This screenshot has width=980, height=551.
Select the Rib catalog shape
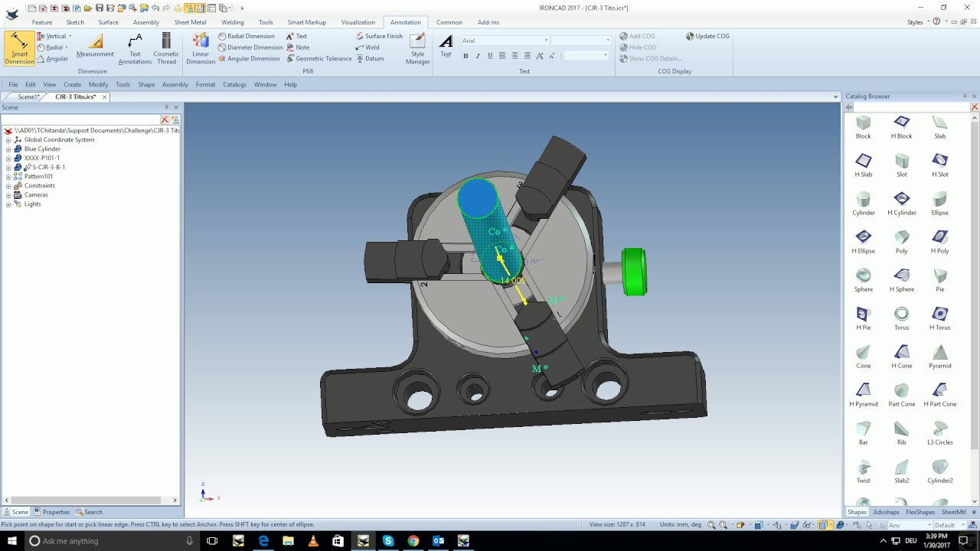click(x=902, y=433)
